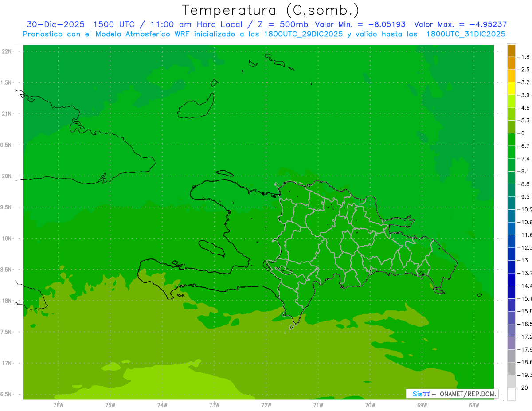
Task: Select the date text "30-Dic-2025"
Action: (56, 24)
